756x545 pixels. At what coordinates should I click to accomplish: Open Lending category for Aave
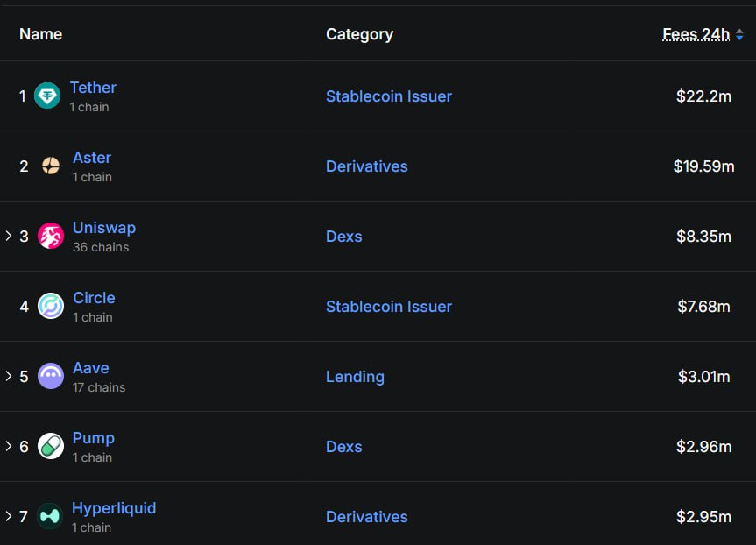coord(355,377)
